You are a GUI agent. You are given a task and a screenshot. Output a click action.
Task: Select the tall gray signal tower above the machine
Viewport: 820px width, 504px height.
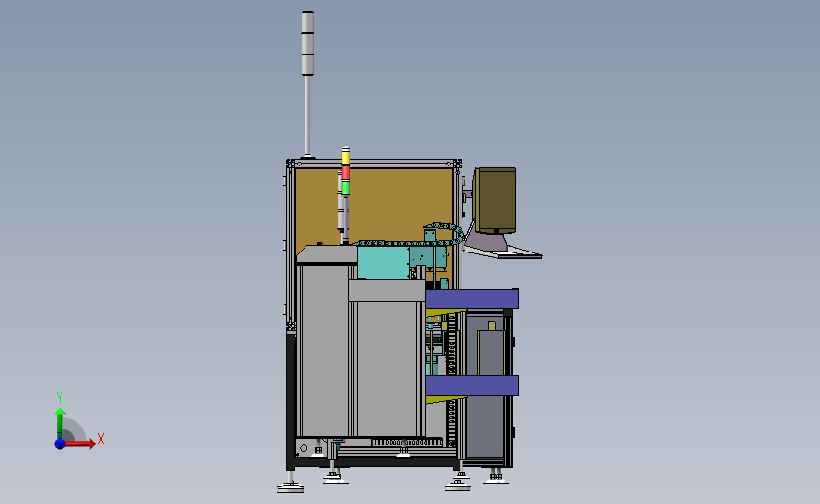[307, 83]
